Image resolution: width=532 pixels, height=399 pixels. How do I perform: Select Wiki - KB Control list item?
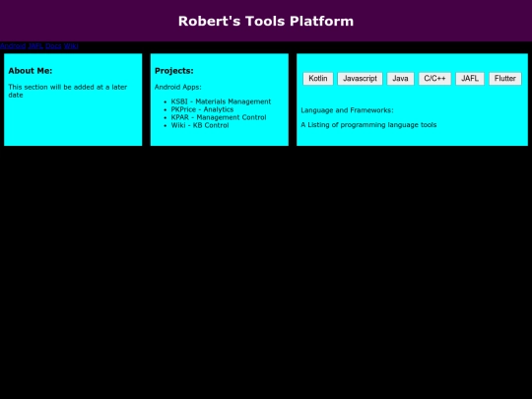[x=200, y=125]
